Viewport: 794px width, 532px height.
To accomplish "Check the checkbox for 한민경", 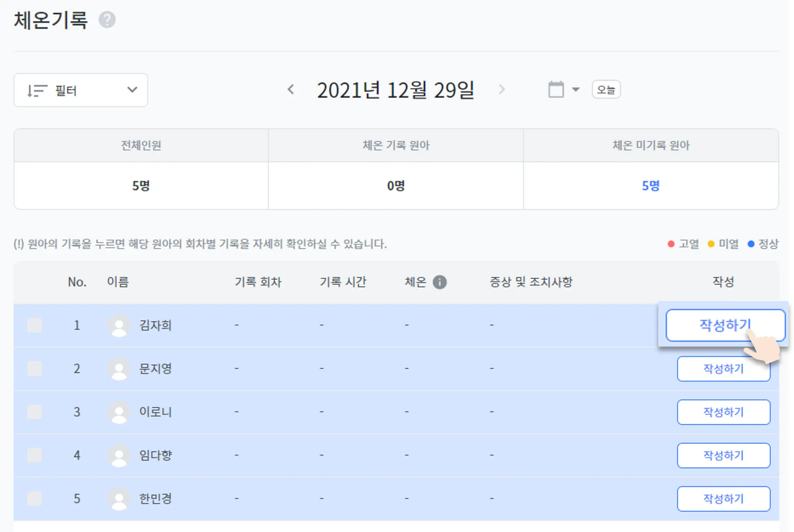I will tap(35, 498).
